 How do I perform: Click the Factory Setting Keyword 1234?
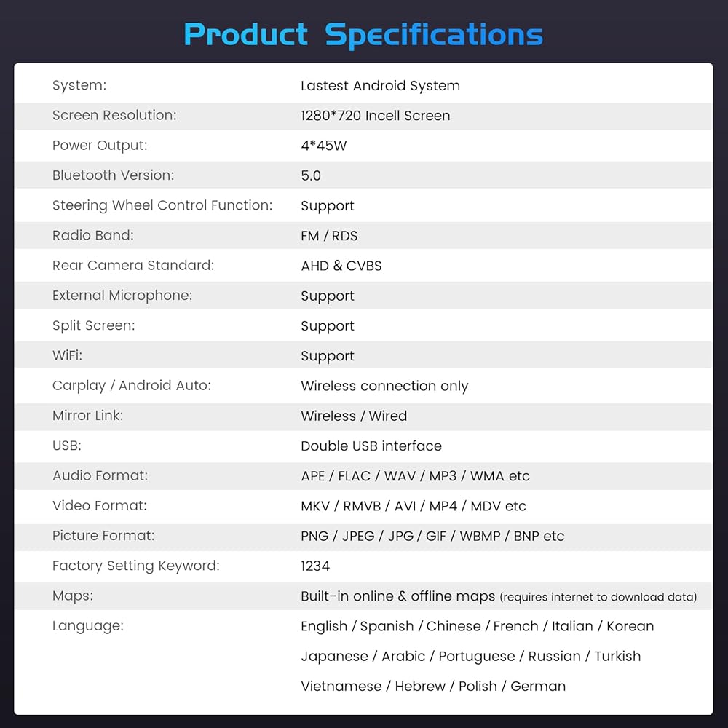[315, 566]
